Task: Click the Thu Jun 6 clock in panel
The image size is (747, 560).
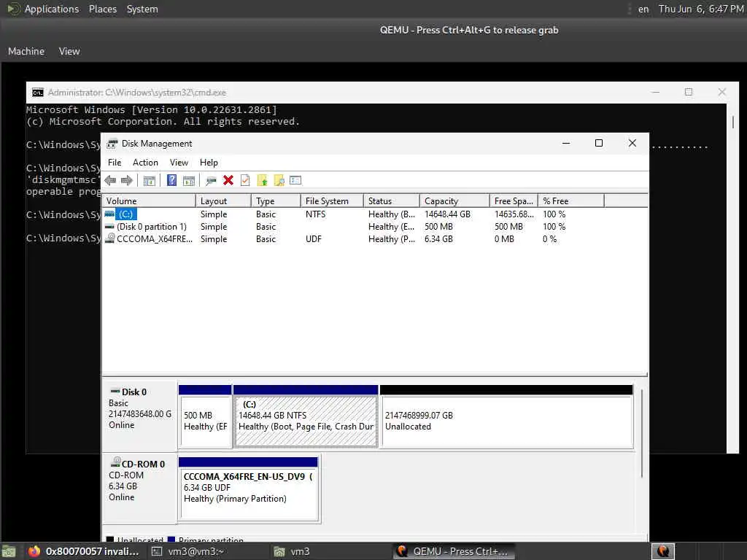Action: tap(701, 9)
